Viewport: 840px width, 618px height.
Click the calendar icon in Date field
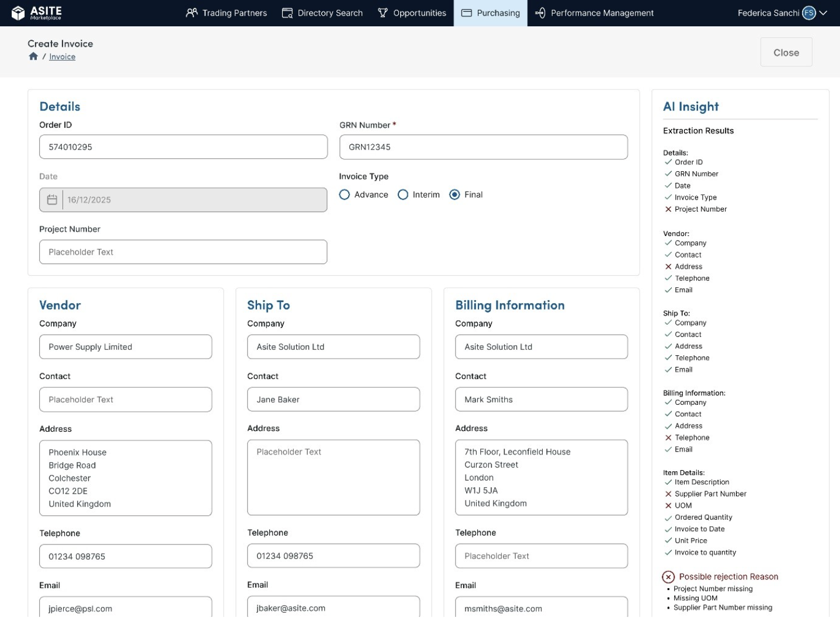click(x=52, y=200)
